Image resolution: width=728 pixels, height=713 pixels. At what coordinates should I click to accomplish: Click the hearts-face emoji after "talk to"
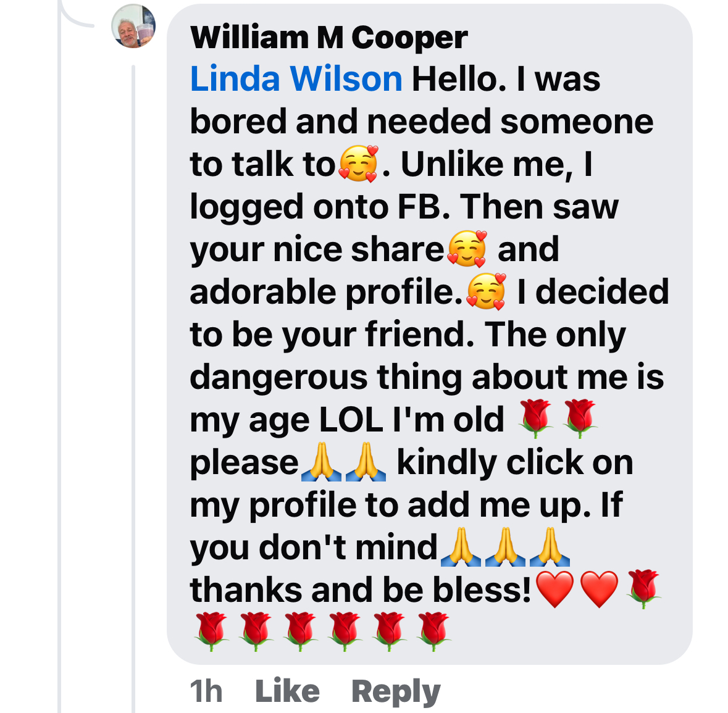358,164
